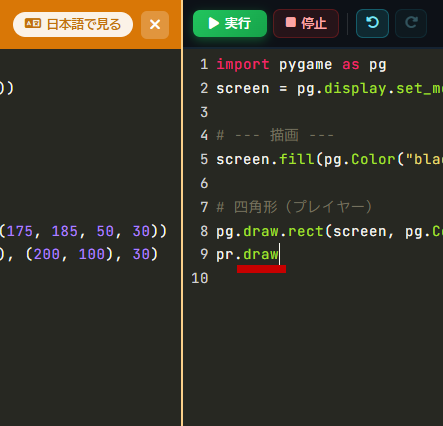Click the comment '# --- 描画 ---'
Viewport: 443px width, 426px height.
pyautogui.click(x=275, y=135)
